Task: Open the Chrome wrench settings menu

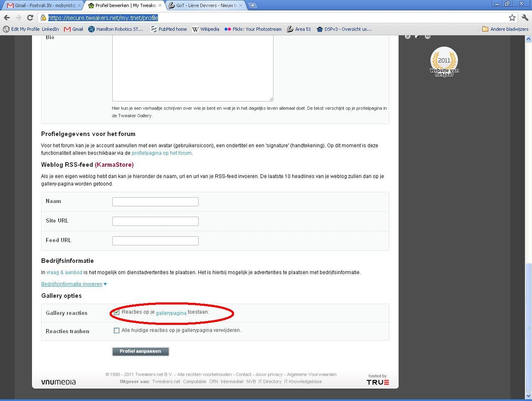Action: [x=525, y=17]
